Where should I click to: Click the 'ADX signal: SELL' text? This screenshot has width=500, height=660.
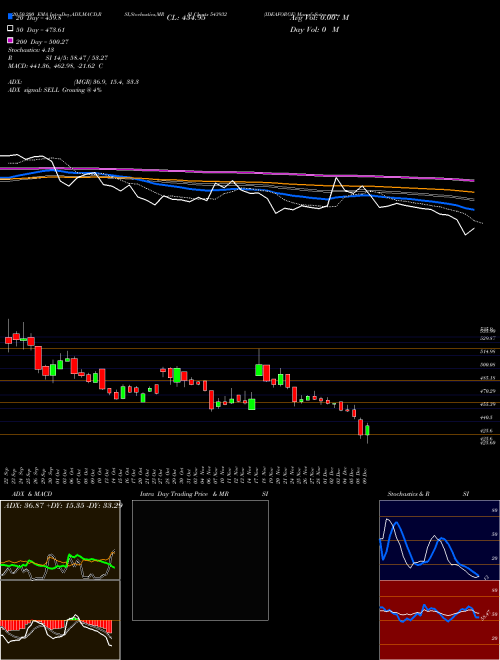click(55, 90)
